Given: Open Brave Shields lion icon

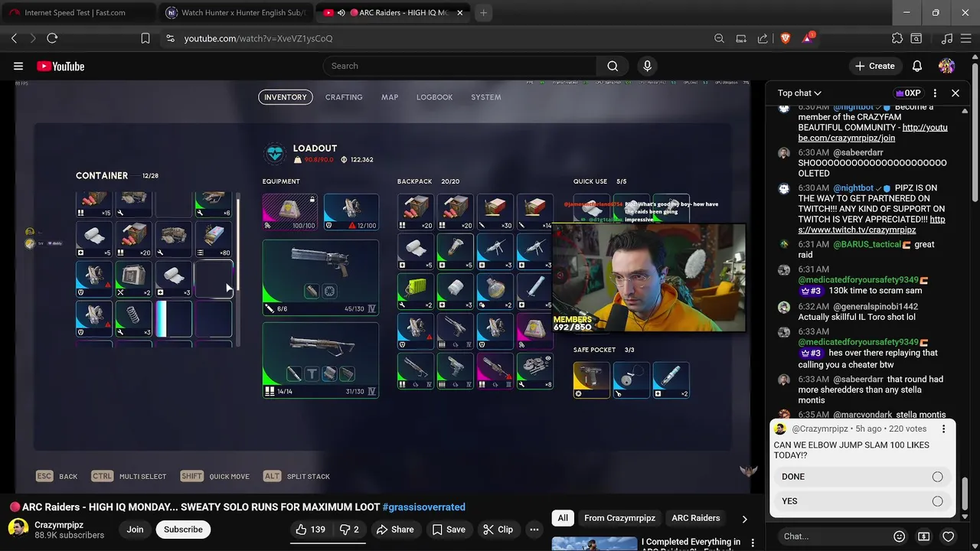Looking at the screenshot, I should click(x=785, y=38).
